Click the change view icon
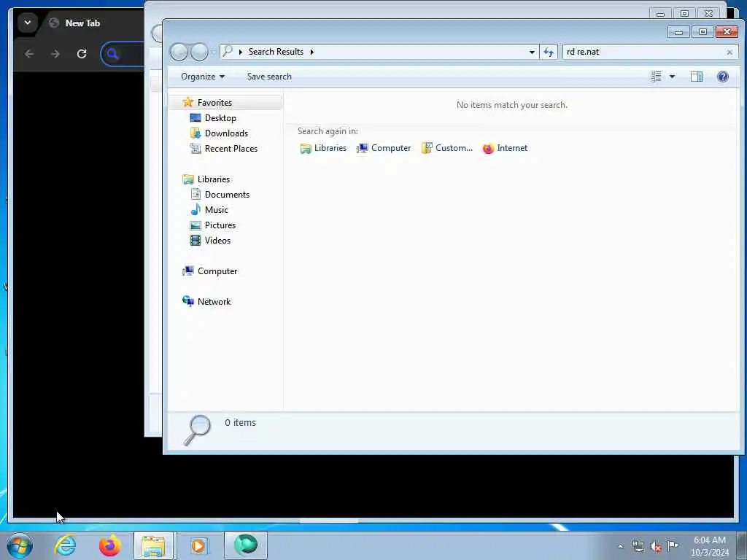Image resolution: width=747 pixels, height=560 pixels. [x=656, y=77]
